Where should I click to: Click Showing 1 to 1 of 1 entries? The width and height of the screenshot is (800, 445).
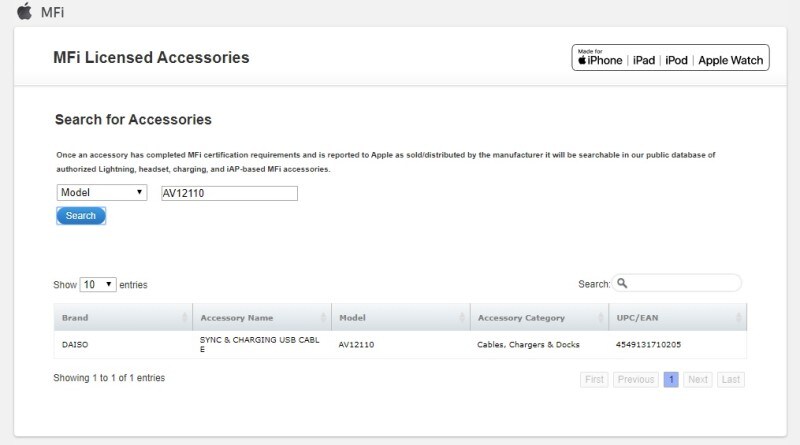(109, 378)
